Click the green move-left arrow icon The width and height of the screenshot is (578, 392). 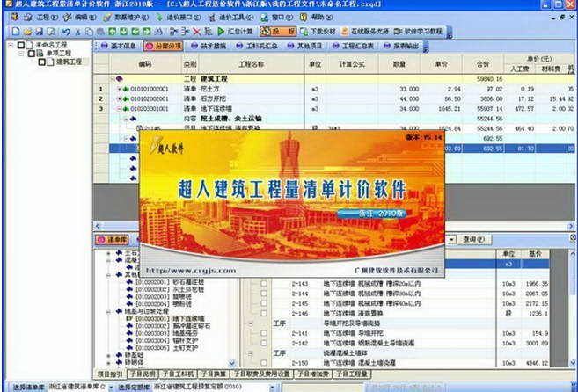(x=135, y=32)
